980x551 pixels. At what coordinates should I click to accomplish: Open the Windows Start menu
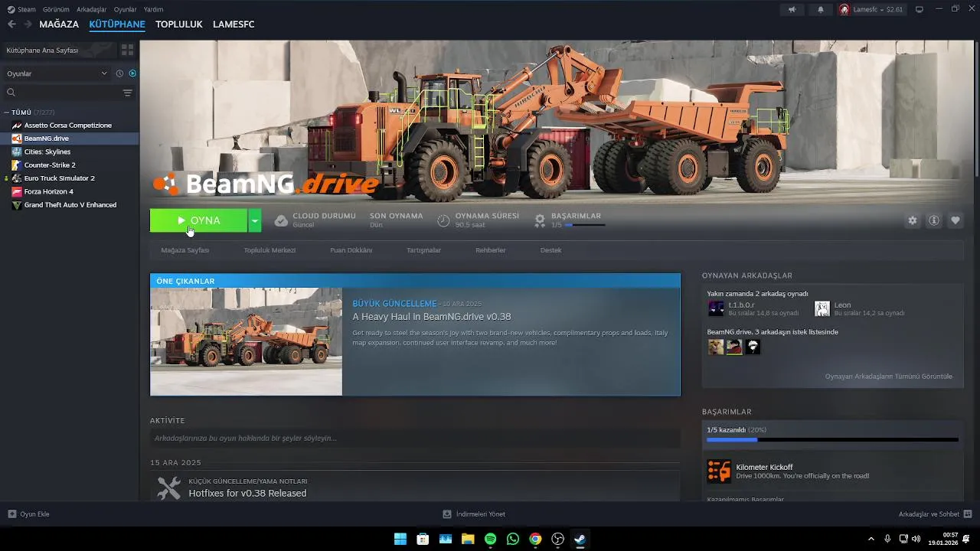(400, 539)
